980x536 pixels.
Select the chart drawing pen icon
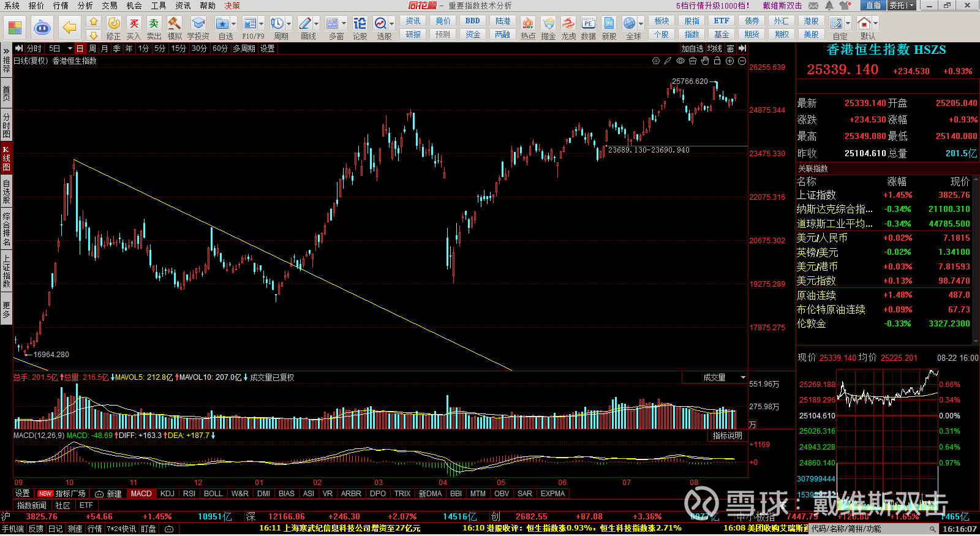[x=668, y=61]
